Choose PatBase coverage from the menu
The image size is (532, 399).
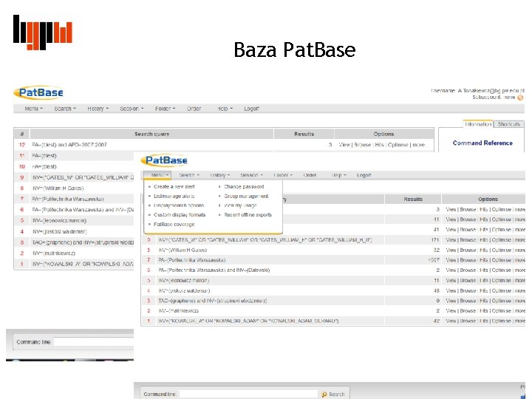click(174, 225)
